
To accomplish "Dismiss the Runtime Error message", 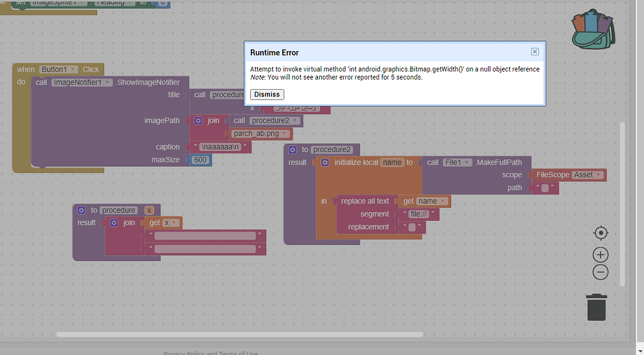I will [x=267, y=95].
